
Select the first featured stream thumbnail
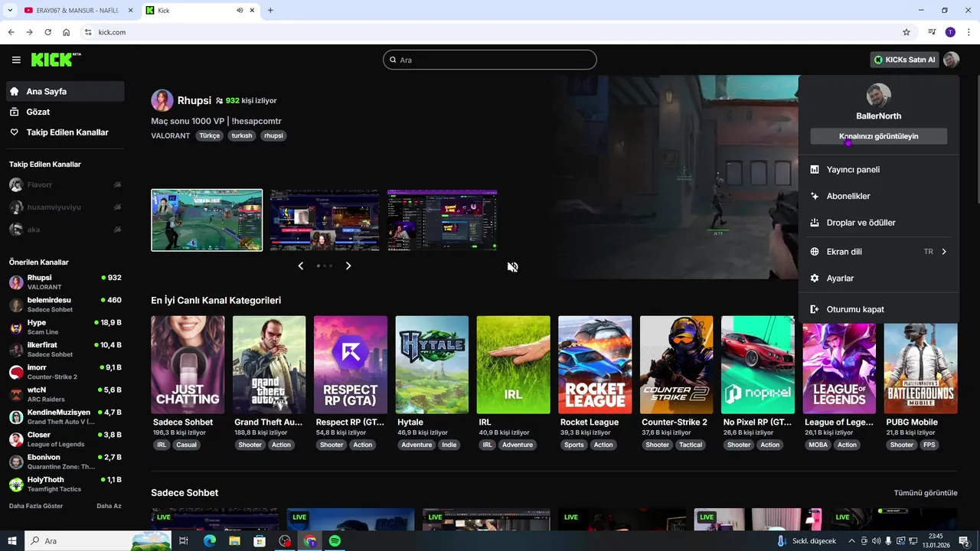(207, 220)
